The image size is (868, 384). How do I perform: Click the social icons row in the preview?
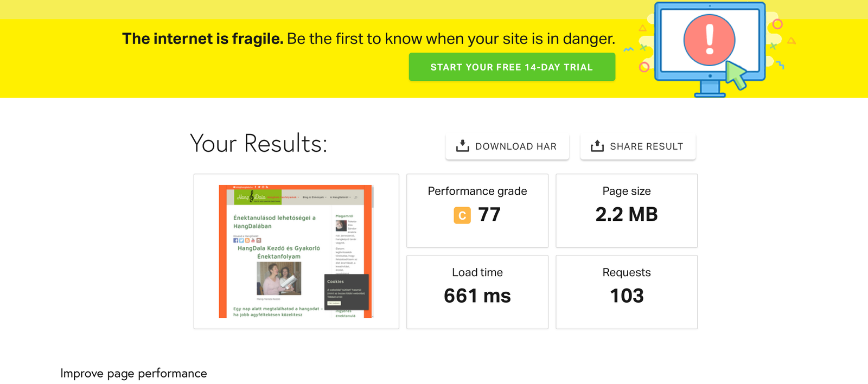click(x=247, y=240)
